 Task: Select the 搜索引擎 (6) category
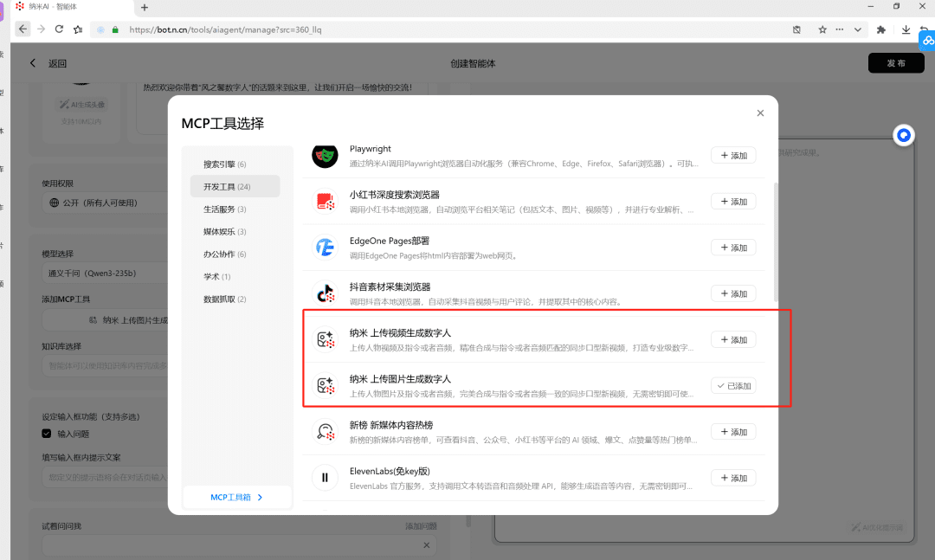point(235,164)
